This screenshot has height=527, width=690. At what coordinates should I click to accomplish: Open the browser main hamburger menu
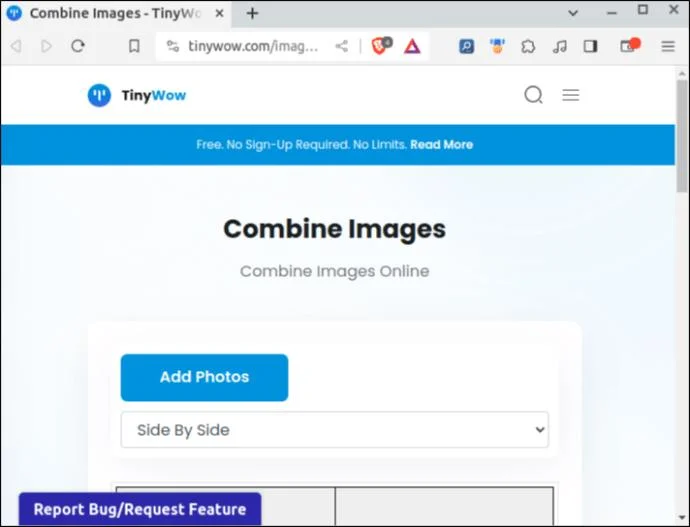668,46
